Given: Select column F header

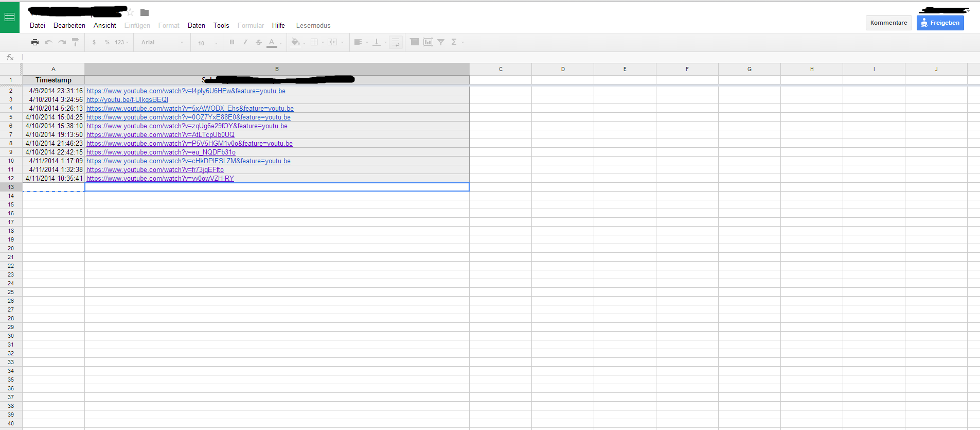Looking at the screenshot, I should tap(687, 69).
